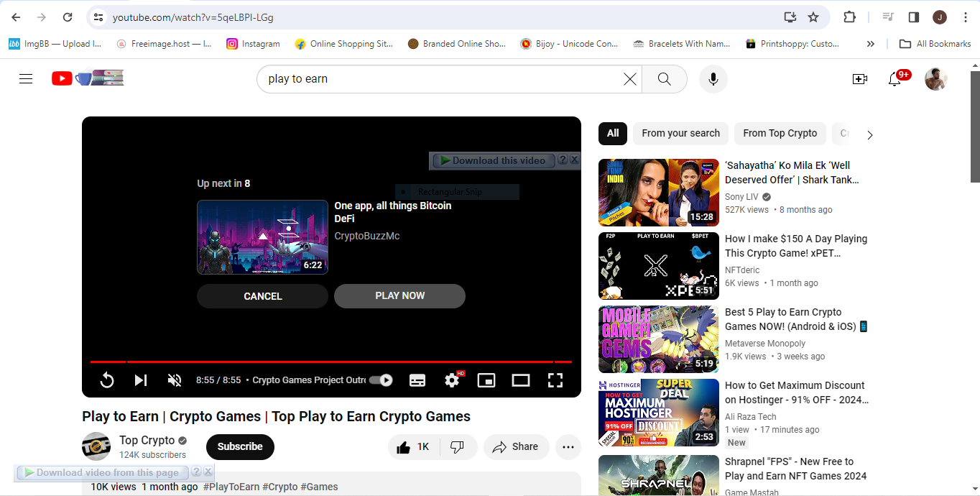Click the magnifier search button
Screen dimensions: 980x496
(664, 79)
